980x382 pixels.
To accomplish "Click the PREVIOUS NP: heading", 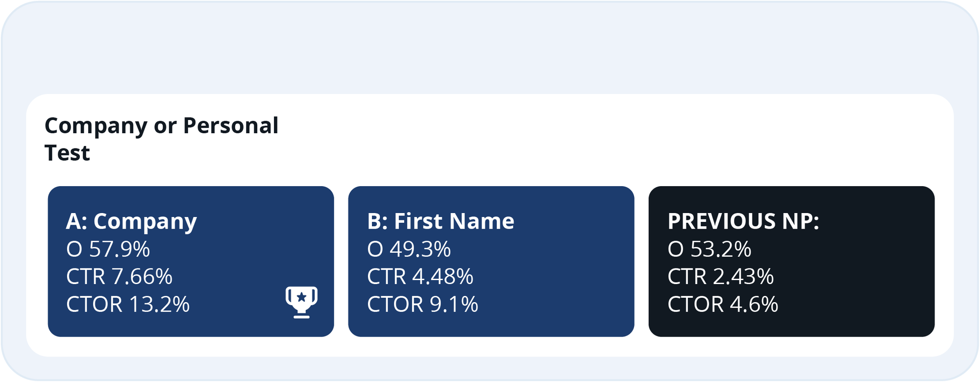I will point(743,221).
